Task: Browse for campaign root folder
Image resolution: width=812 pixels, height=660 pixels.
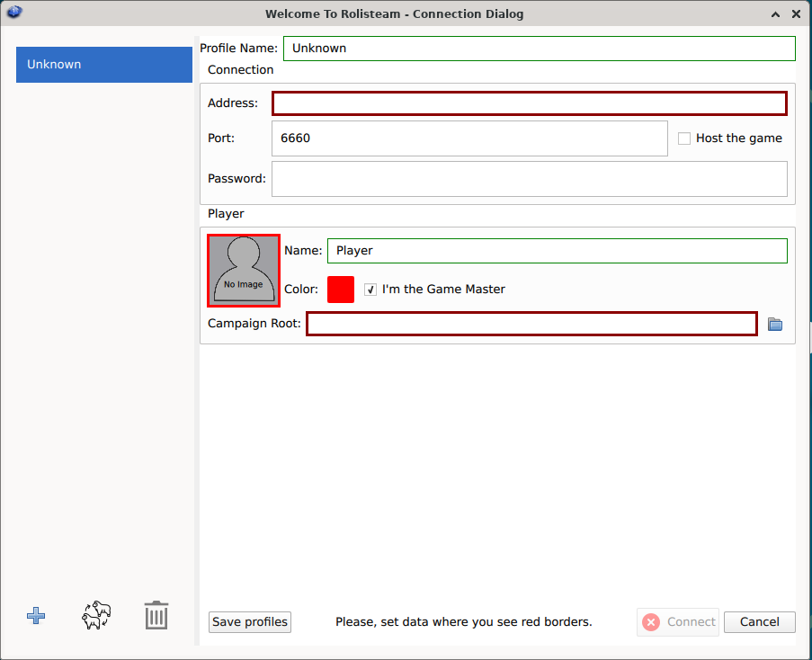Action: [775, 324]
